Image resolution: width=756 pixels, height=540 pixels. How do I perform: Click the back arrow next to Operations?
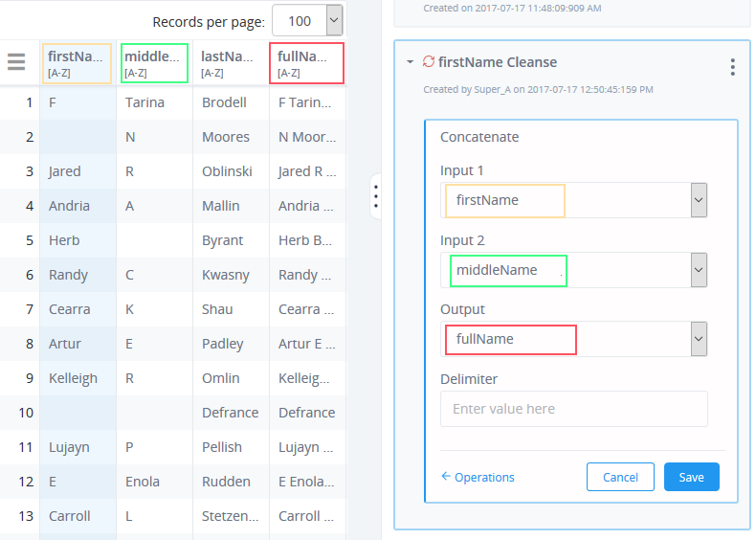pyautogui.click(x=446, y=476)
